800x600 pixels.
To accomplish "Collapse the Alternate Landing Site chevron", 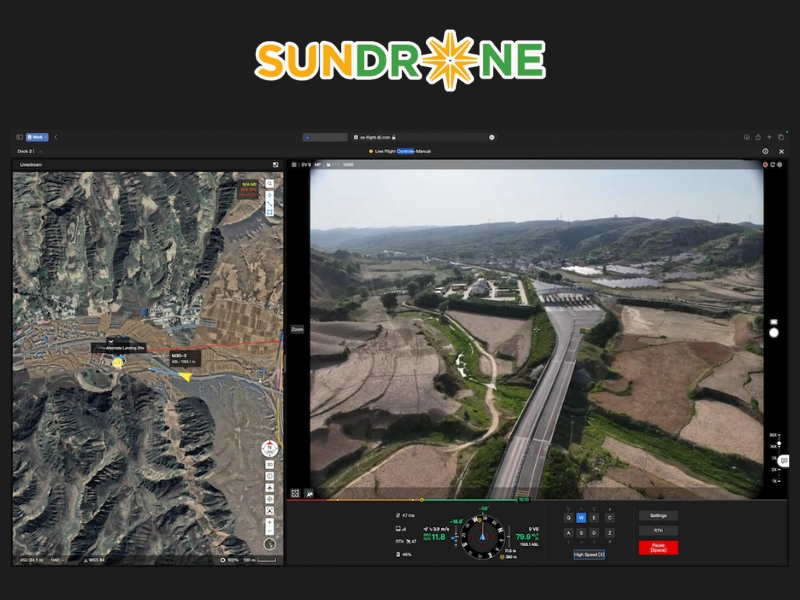I will point(111,341).
